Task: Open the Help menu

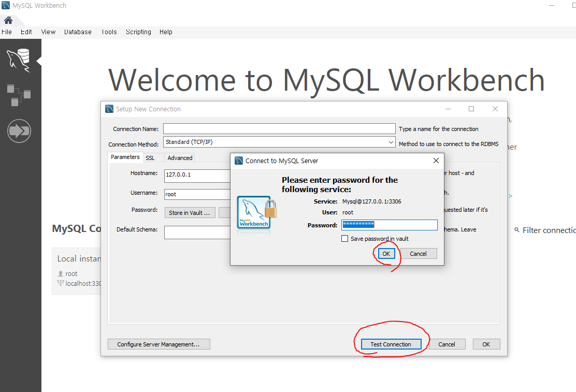Action: coord(166,32)
